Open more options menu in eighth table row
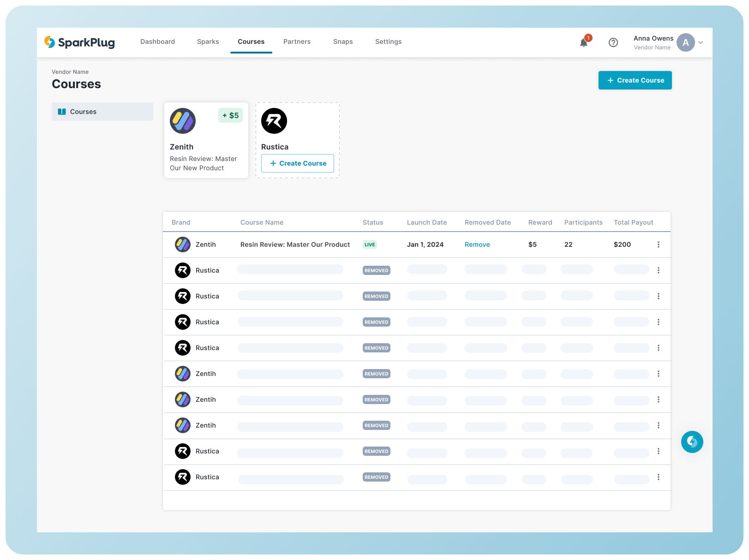The width and height of the screenshot is (749, 560). [x=659, y=425]
